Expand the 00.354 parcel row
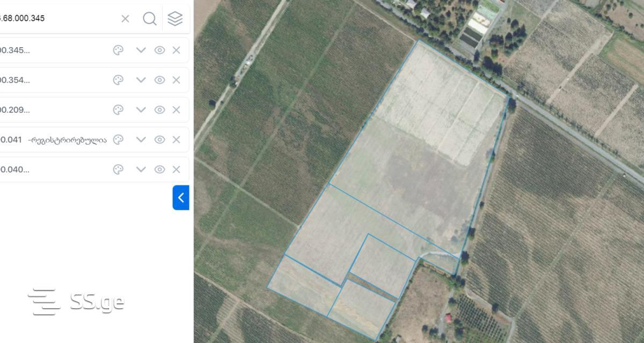Screen dimensions: 644x343 [x=141, y=80]
